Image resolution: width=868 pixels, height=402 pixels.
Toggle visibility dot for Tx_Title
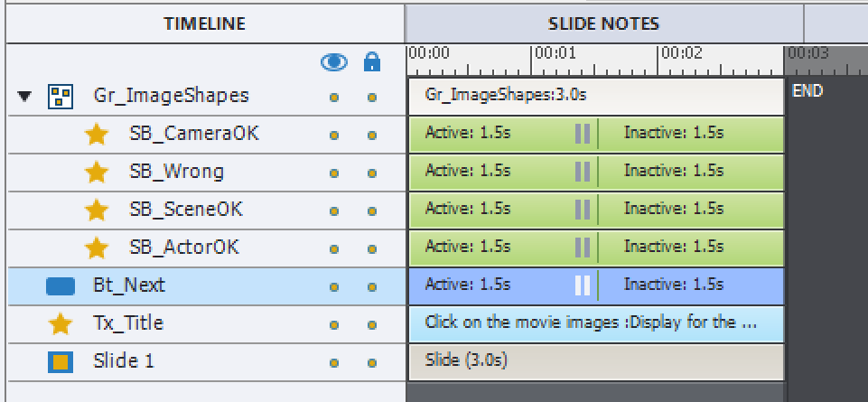click(x=334, y=324)
